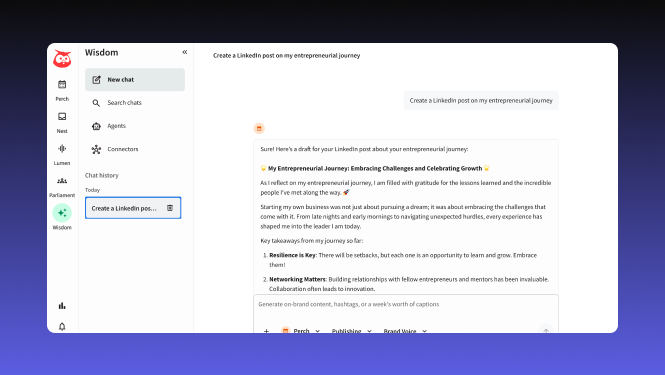Screen dimensions: 665x375
Task: Click the 'Chat history' label
Action: coord(102,175)
